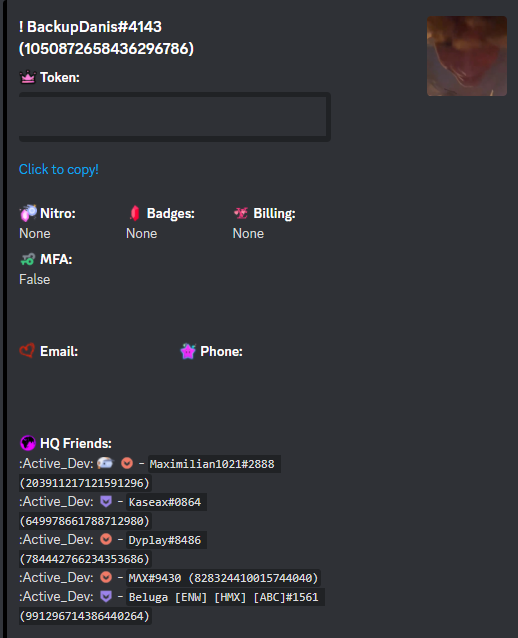Click the red Badges gem icon
The height and width of the screenshot is (638, 518).
[x=135, y=213]
